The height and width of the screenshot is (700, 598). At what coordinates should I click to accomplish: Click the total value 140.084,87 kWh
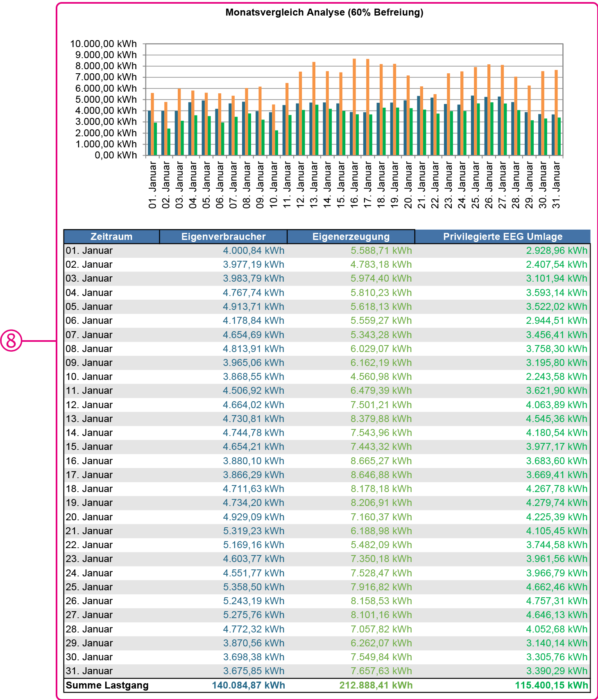point(248,685)
